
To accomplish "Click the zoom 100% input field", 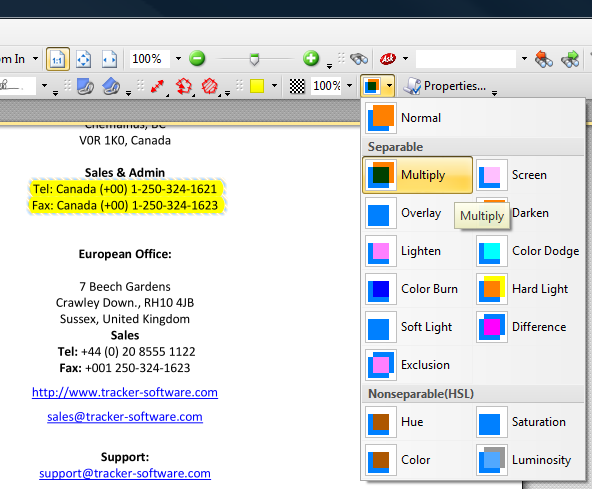I will point(150,59).
